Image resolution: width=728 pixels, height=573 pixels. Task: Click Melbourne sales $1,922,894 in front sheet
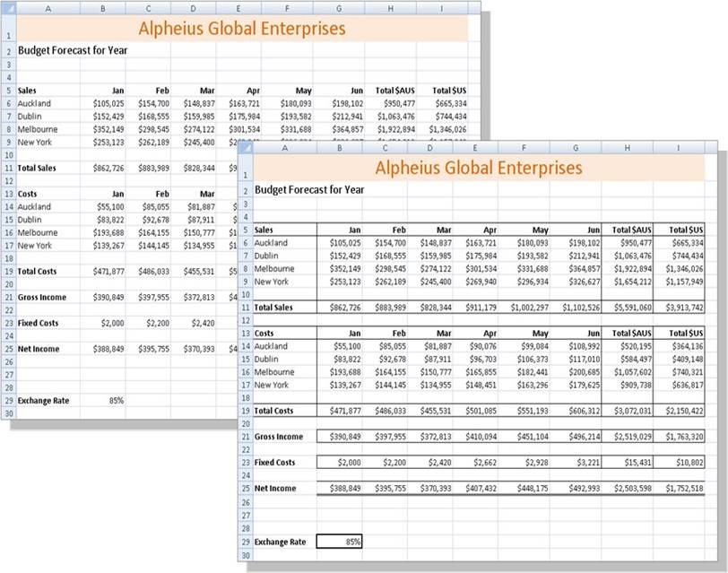click(627, 269)
